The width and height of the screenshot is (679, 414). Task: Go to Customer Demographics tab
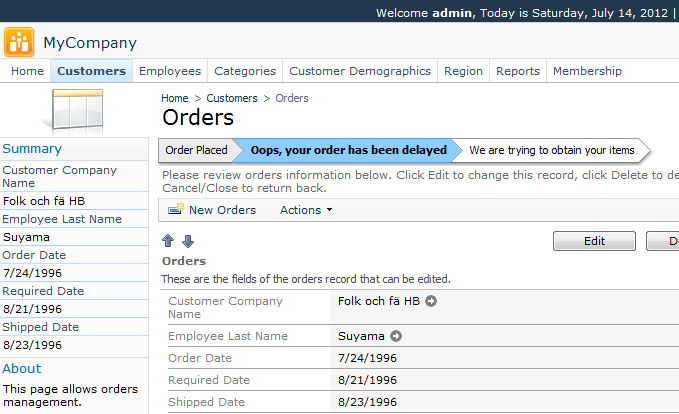tap(360, 71)
